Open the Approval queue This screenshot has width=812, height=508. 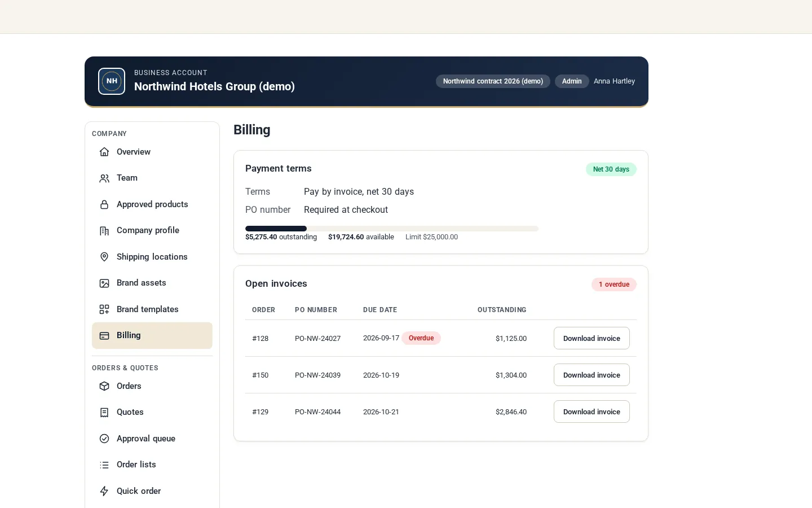click(152, 439)
